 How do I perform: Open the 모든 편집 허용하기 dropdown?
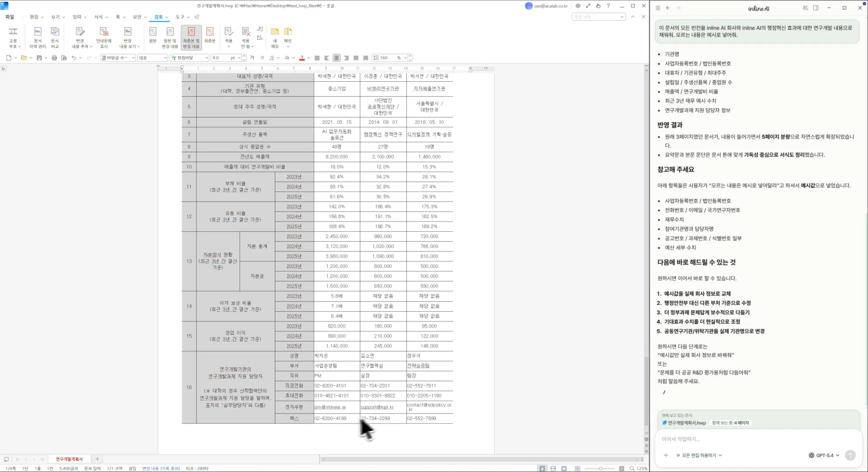point(699,455)
